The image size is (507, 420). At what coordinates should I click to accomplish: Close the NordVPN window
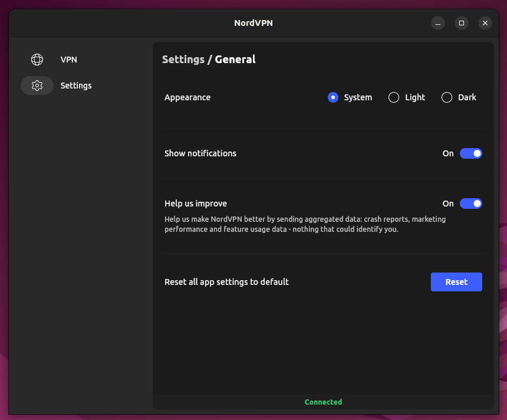pos(485,23)
